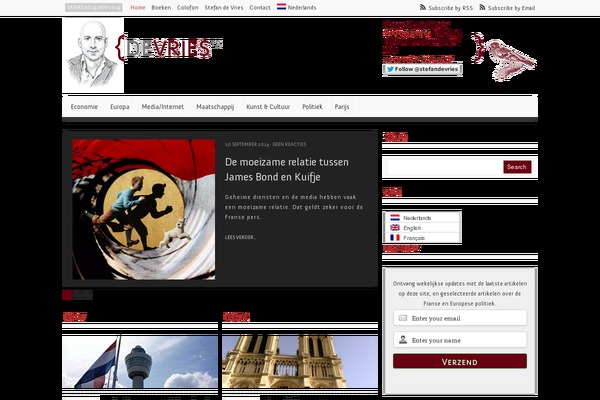
Task: Go to the Economie category
Action: 84,107
